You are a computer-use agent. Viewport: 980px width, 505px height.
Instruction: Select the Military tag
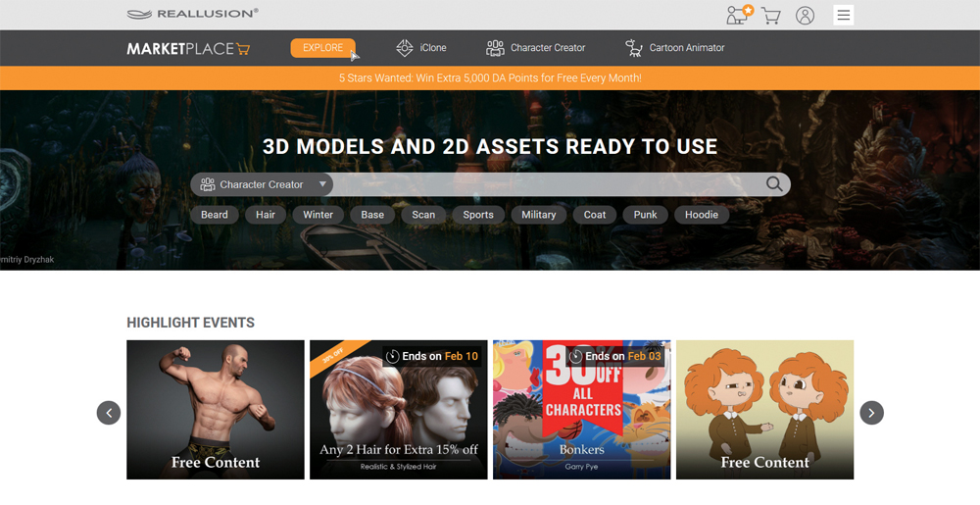click(x=539, y=215)
